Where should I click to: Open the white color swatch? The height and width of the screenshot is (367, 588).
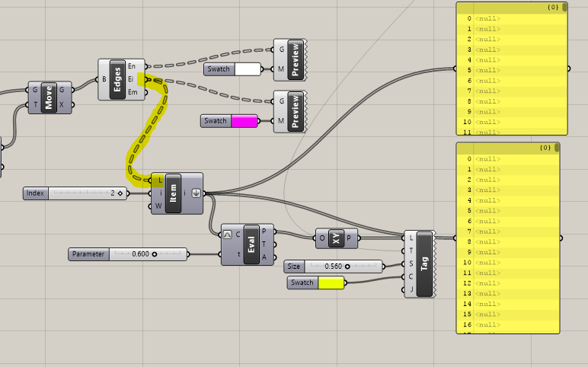click(248, 69)
